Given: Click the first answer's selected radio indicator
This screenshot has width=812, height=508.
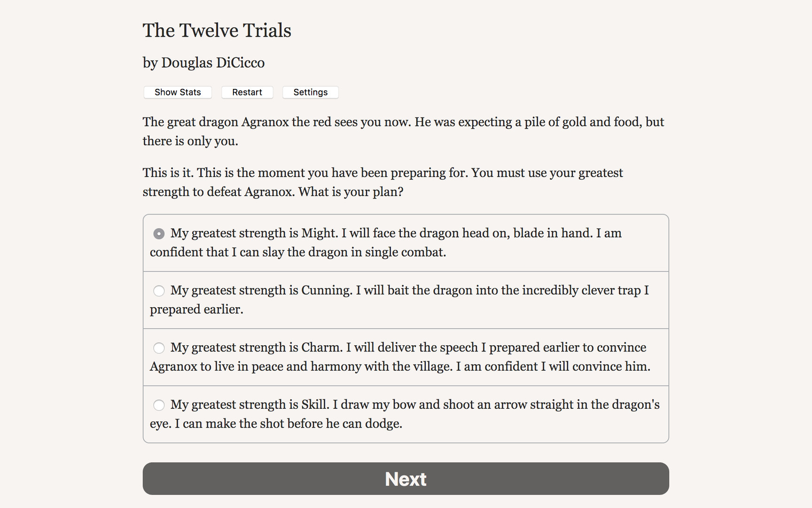Looking at the screenshot, I should (159, 233).
